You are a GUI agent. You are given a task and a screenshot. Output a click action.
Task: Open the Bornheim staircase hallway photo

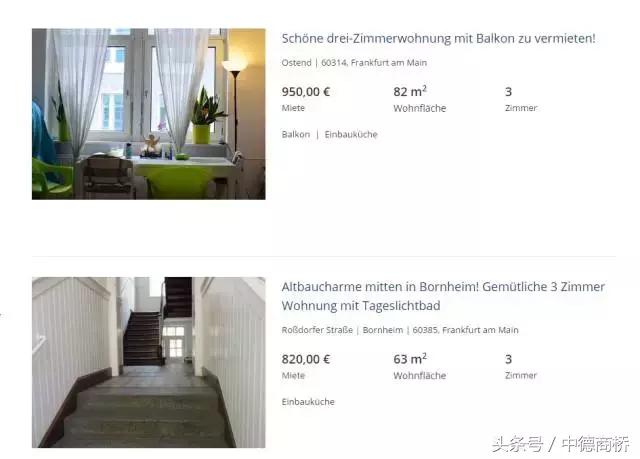[x=149, y=362]
